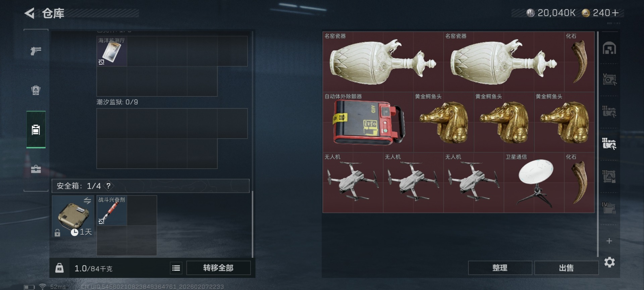The image size is (644, 290).
Task: Open the weapons tab with pistol icon
Action: pyautogui.click(x=36, y=51)
